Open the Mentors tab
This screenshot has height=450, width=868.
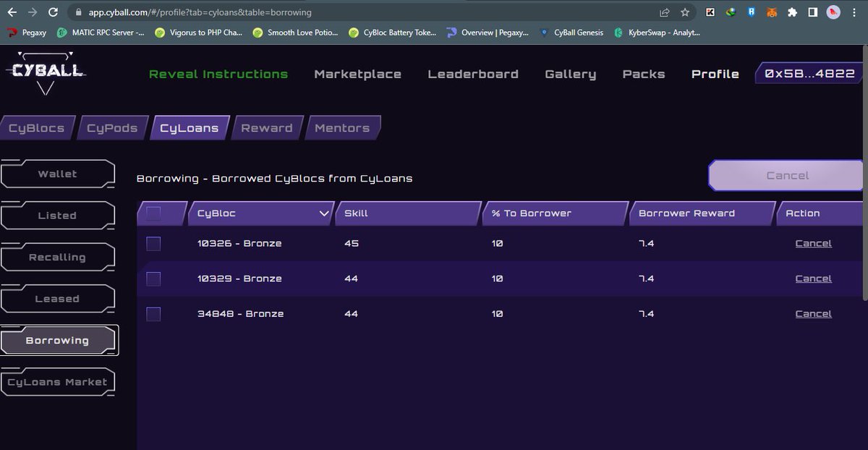pyautogui.click(x=342, y=128)
